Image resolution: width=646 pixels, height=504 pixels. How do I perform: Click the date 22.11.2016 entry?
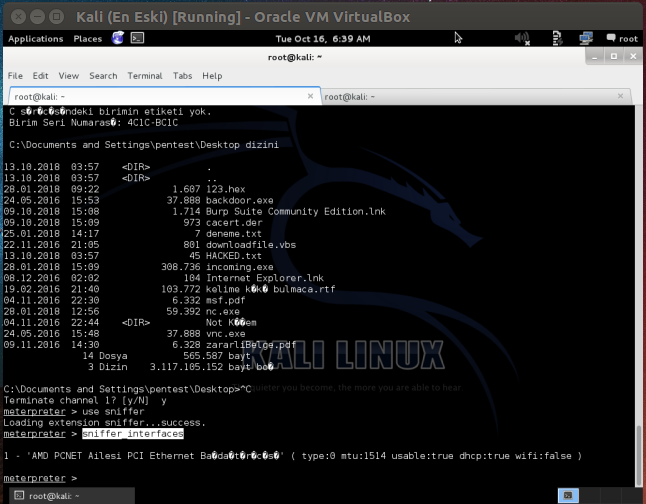(32, 245)
